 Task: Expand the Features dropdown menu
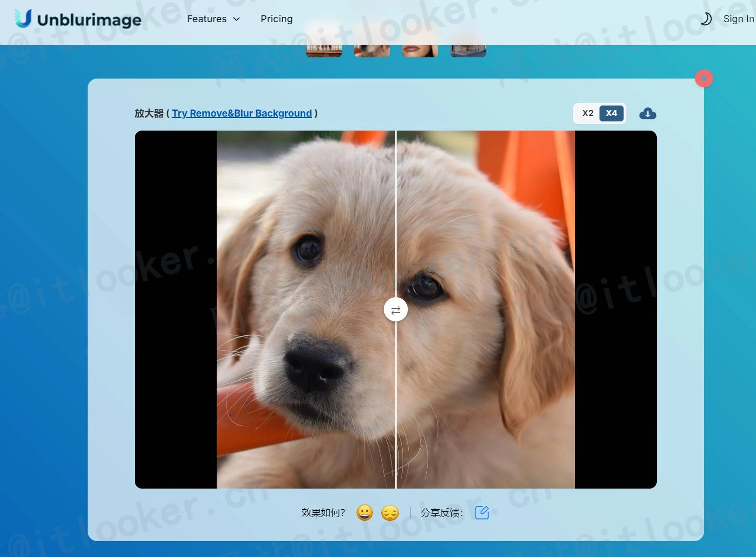tap(213, 19)
